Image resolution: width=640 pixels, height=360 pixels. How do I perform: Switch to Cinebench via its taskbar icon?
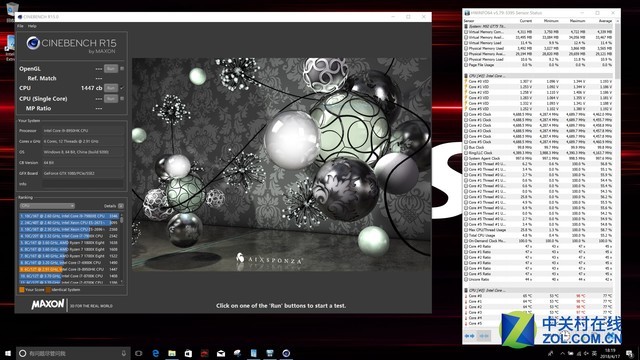tap(286, 353)
